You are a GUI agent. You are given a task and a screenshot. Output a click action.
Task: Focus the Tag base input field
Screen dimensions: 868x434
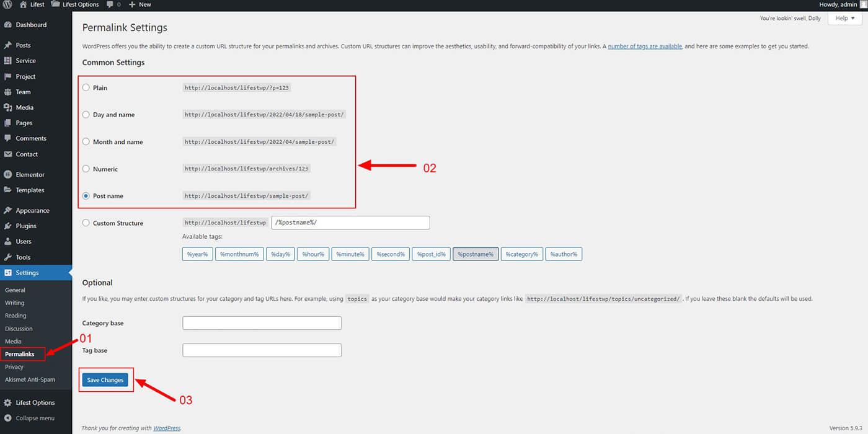(x=262, y=350)
